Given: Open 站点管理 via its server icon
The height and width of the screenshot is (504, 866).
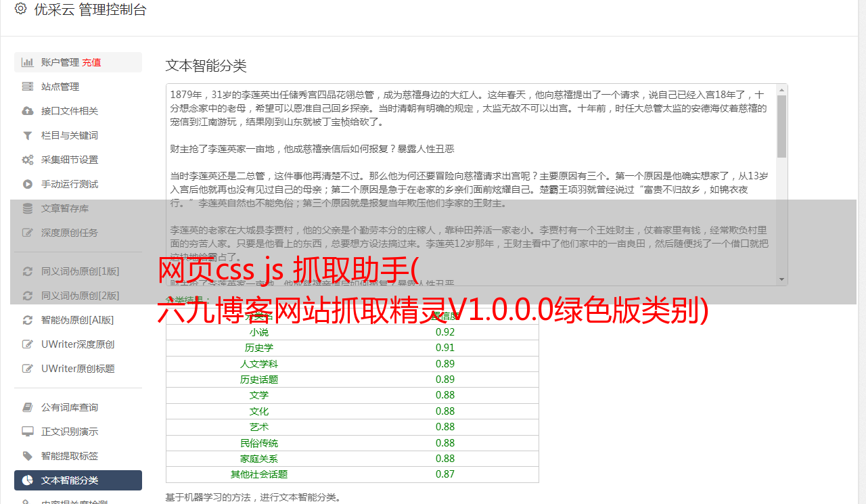Looking at the screenshot, I should [28, 87].
